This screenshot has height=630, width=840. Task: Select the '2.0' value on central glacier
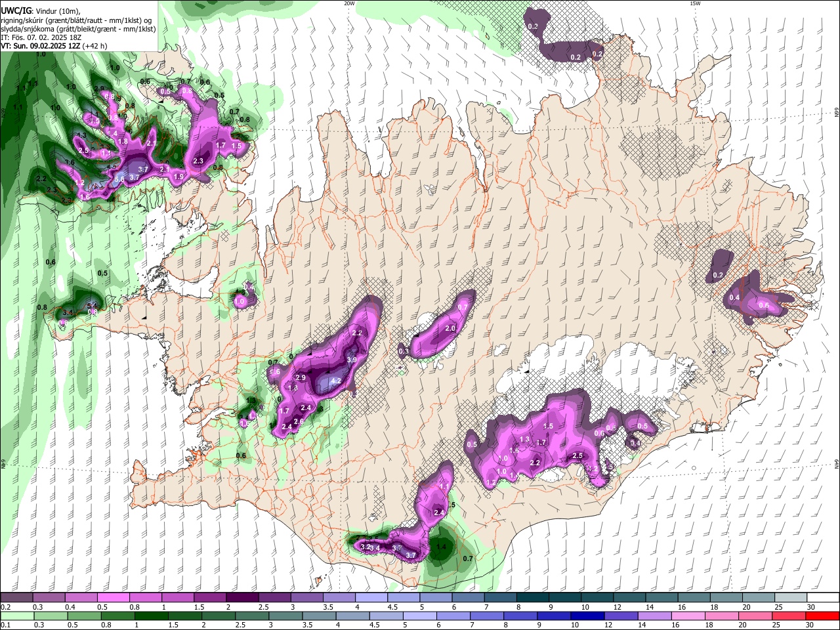pyautogui.click(x=450, y=328)
